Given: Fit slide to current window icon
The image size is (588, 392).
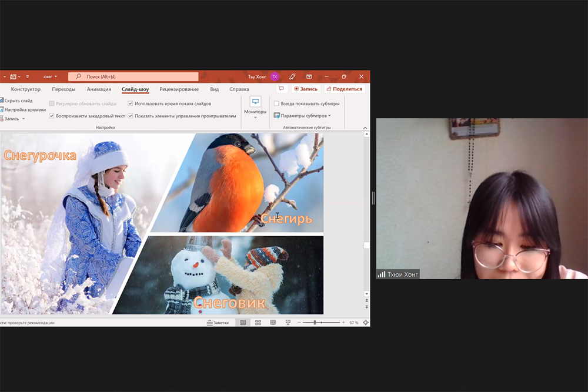Looking at the screenshot, I should point(366,322).
